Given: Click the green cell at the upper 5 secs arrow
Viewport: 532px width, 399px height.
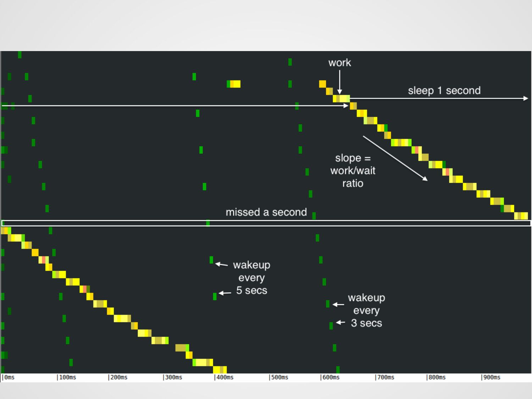Looking at the screenshot, I should pyautogui.click(x=211, y=260).
